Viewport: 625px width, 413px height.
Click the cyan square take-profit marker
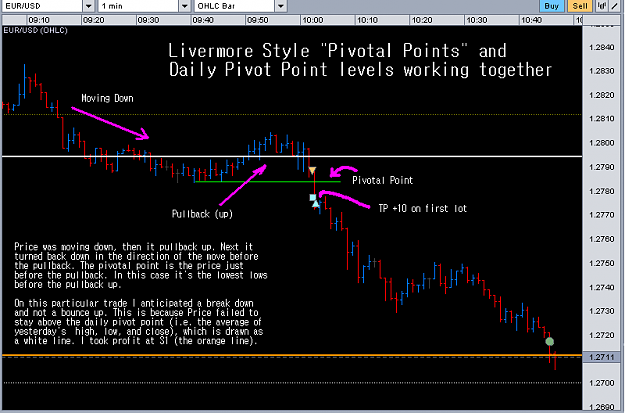(x=313, y=197)
